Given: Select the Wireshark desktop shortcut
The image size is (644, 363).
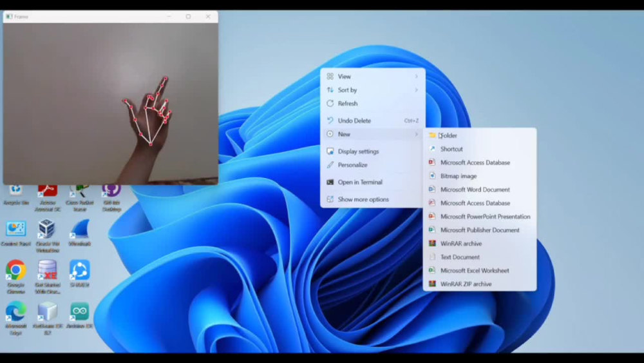Looking at the screenshot, I should coord(79,233).
